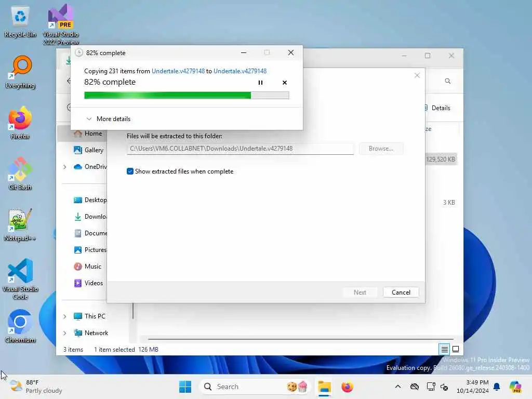This screenshot has height=399, width=532.
Task: Switch to large thumbnails view
Action: [x=456, y=349]
